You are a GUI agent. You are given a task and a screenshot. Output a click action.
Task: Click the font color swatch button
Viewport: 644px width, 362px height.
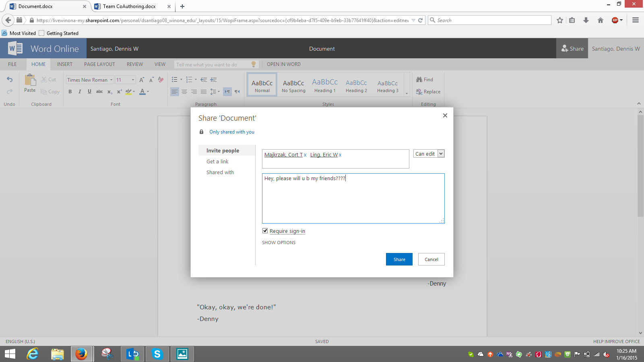coord(142,92)
